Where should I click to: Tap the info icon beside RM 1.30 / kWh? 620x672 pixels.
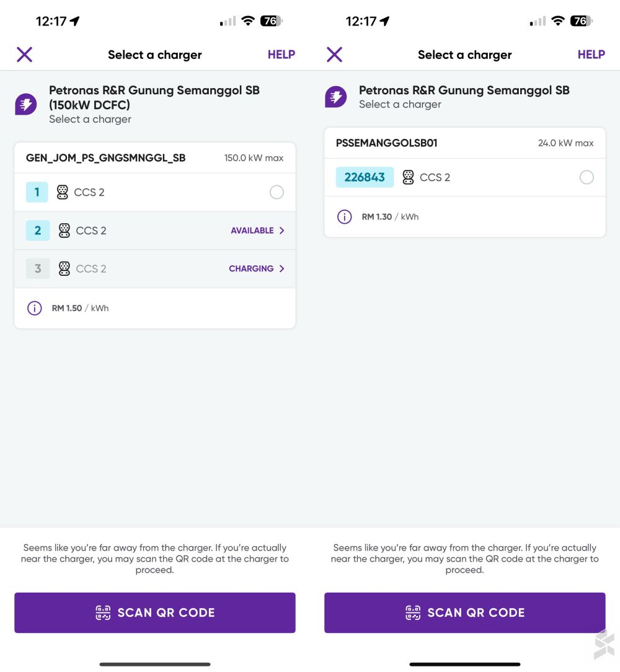(x=344, y=216)
